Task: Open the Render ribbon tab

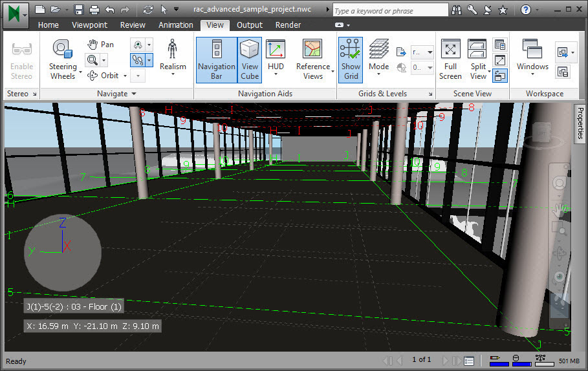Action: click(x=288, y=25)
